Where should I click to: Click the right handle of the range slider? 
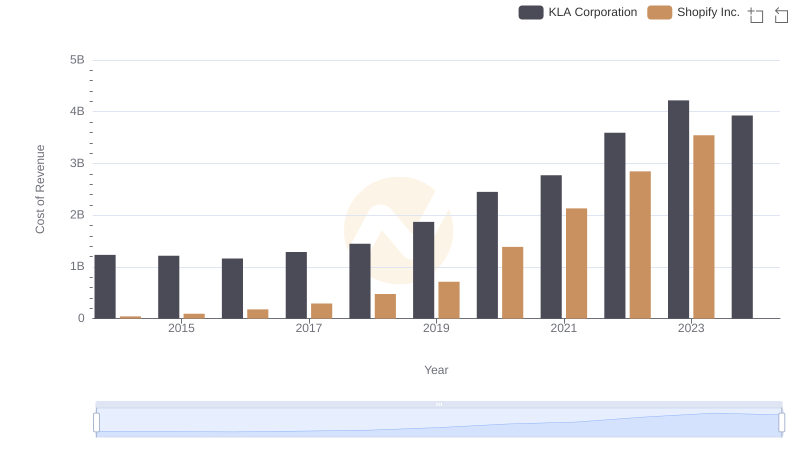pyautogui.click(x=781, y=422)
